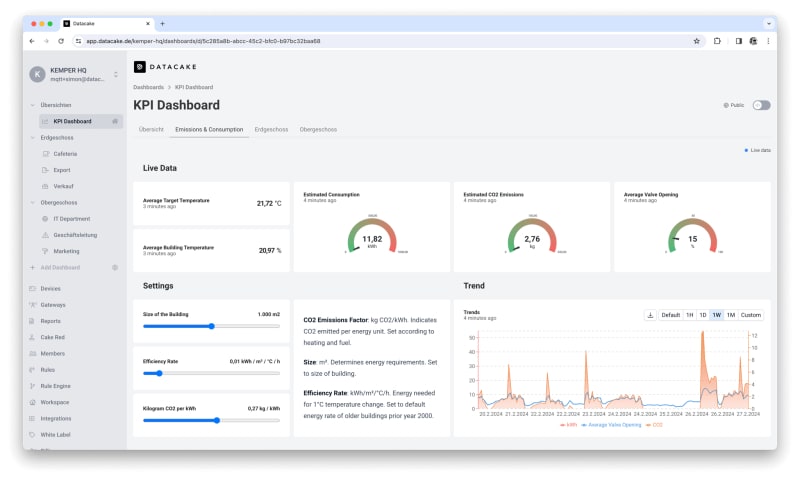Open Cafeteria dashboard in the sidebar

point(65,154)
